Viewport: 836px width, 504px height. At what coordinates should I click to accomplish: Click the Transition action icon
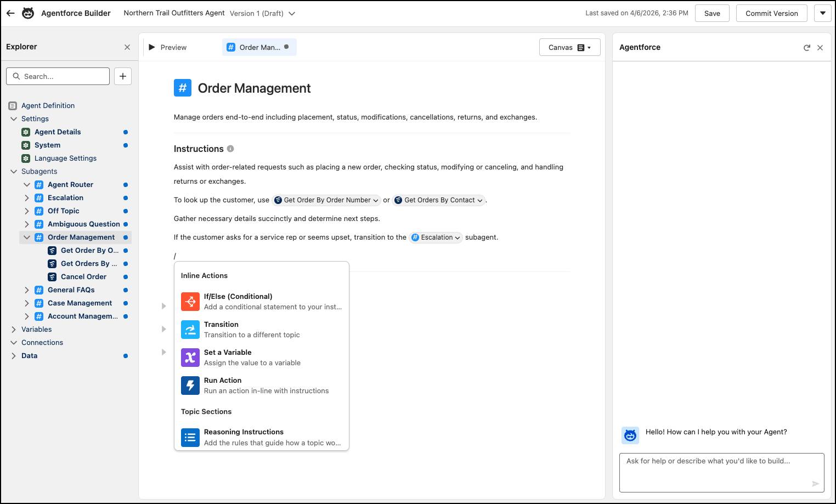(190, 330)
